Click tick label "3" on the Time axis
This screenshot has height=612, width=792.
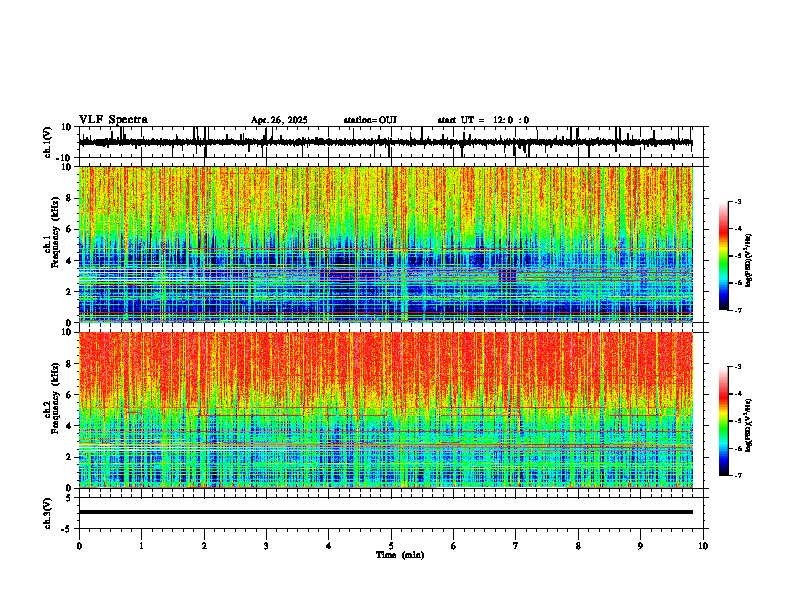pyautogui.click(x=266, y=546)
